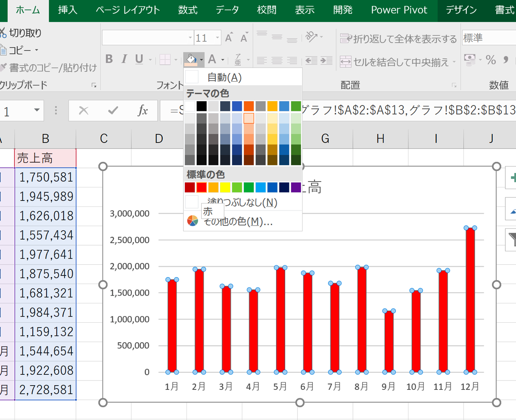Viewport: 516px width, 420px height.
Task: Click the scissors cut icon
Action: coord(3,33)
